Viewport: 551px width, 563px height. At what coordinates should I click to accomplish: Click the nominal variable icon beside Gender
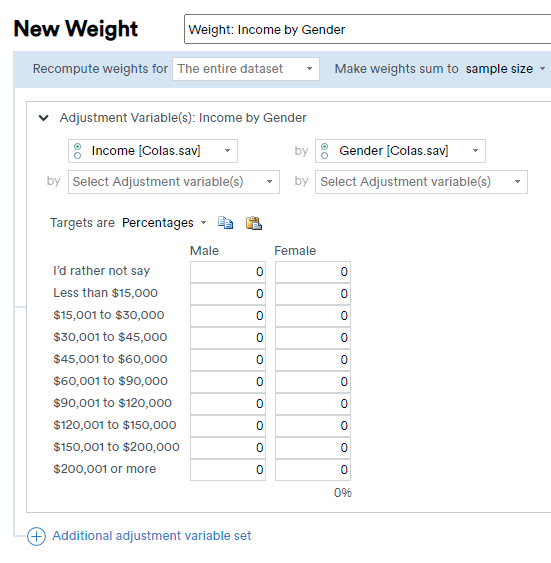[x=324, y=151]
